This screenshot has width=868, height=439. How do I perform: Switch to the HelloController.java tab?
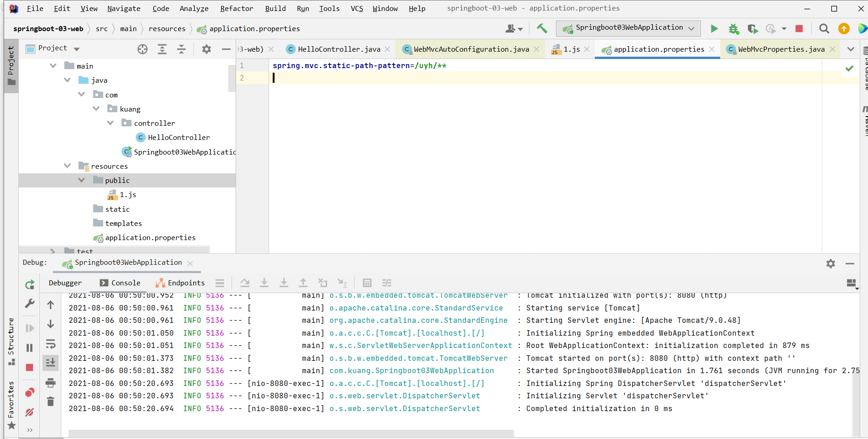[x=339, y=49]
